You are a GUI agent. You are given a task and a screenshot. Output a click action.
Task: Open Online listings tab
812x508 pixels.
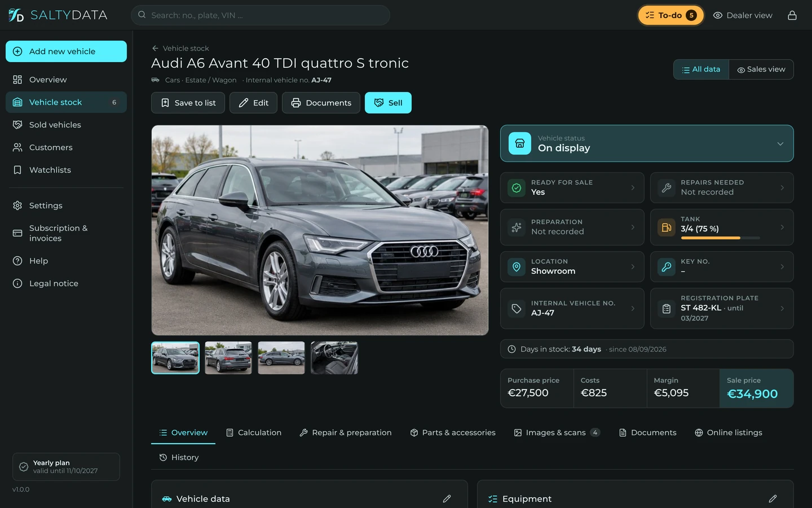point(729,432)
